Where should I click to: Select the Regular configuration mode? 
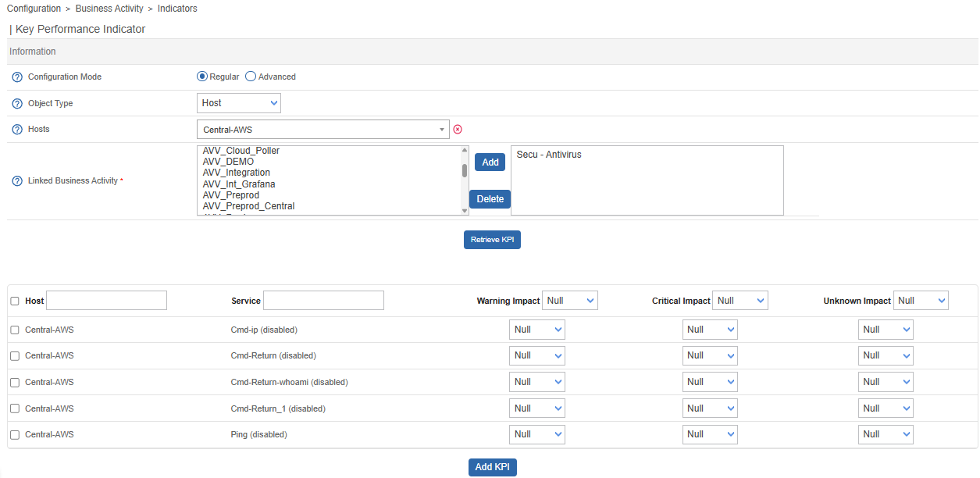tap(202, 77)
